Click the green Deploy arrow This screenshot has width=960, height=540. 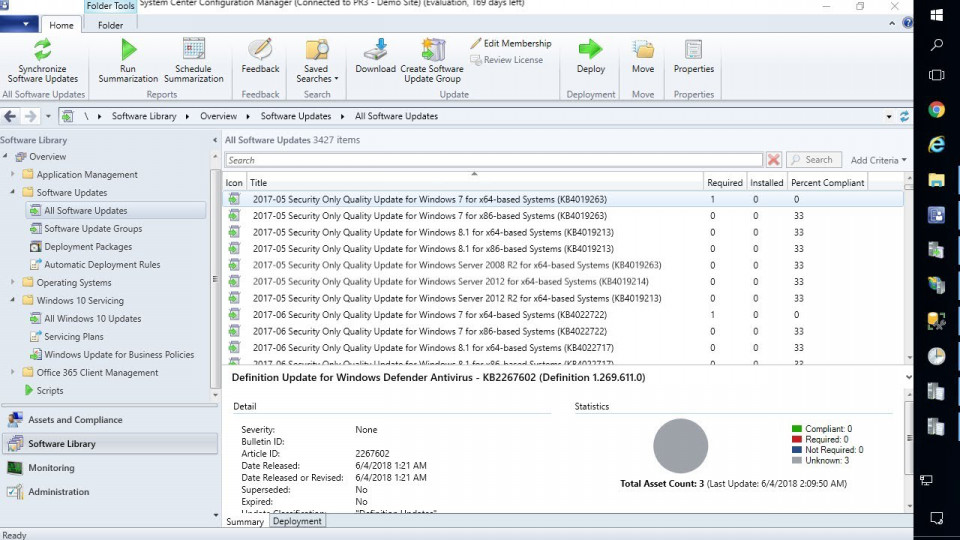point(590,49)
